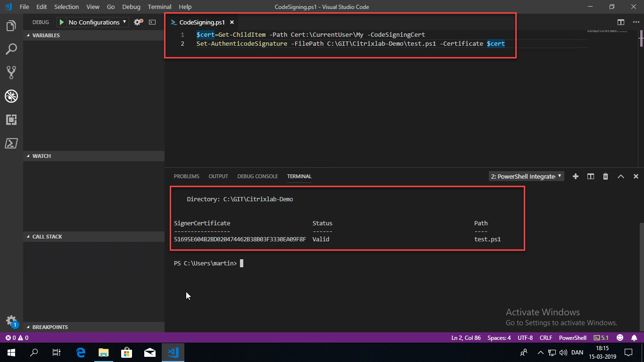Open the Explorer view in activity bar
Screen dimensions: 644x362
click(x=11, y=25)
